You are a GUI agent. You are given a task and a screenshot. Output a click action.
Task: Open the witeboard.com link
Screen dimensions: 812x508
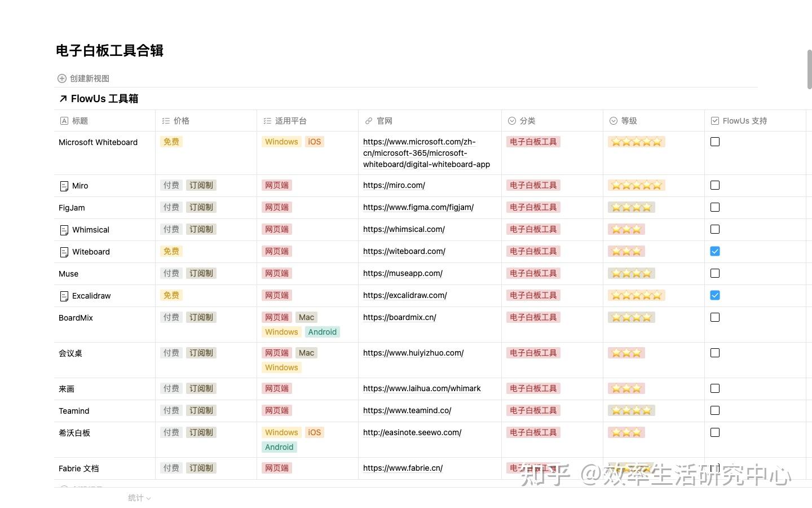coord(404,251)
